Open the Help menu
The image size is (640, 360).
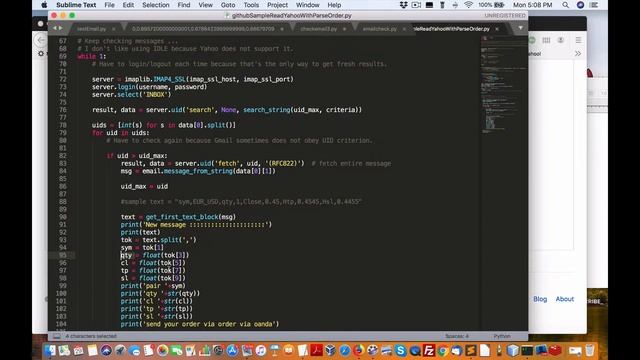point(334,5)
